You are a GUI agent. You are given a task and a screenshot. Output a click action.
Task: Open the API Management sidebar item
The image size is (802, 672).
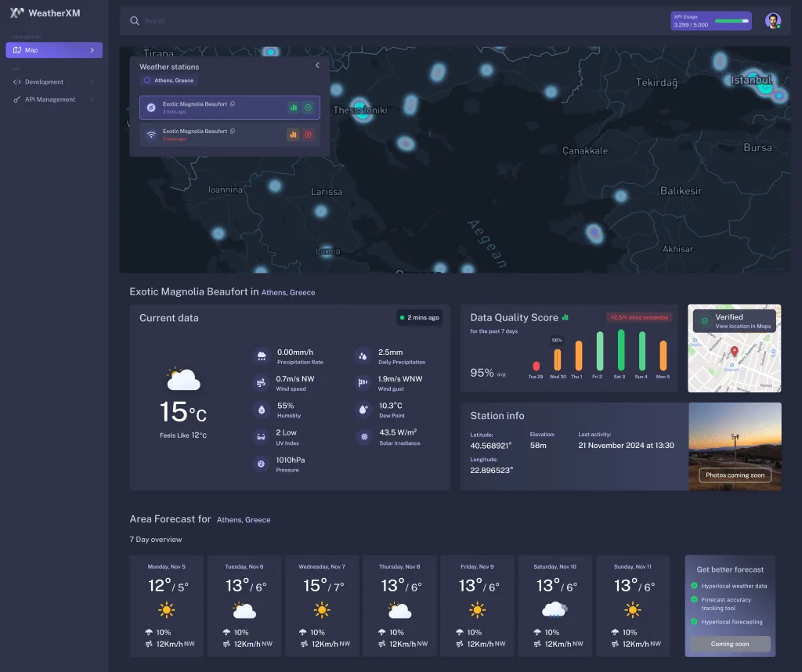pyautogui.click(x=54, y=99)
